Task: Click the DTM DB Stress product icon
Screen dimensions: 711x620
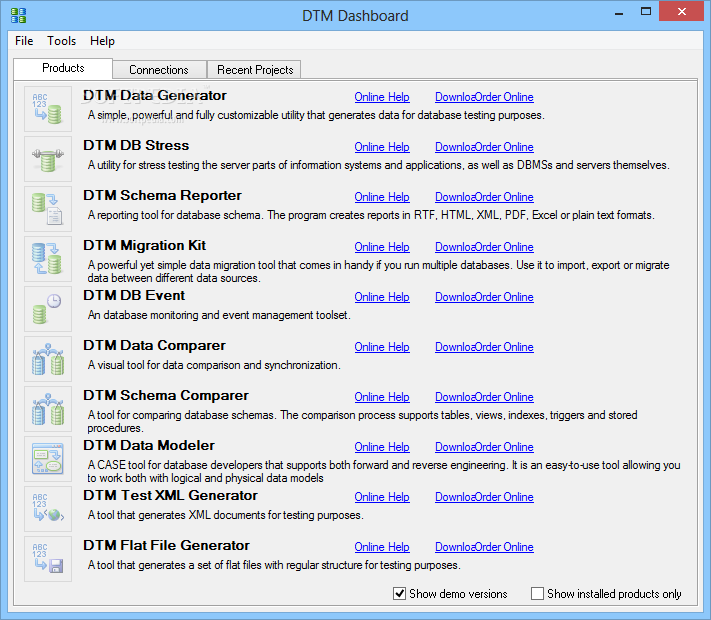Action: click(x=48, y=159)
